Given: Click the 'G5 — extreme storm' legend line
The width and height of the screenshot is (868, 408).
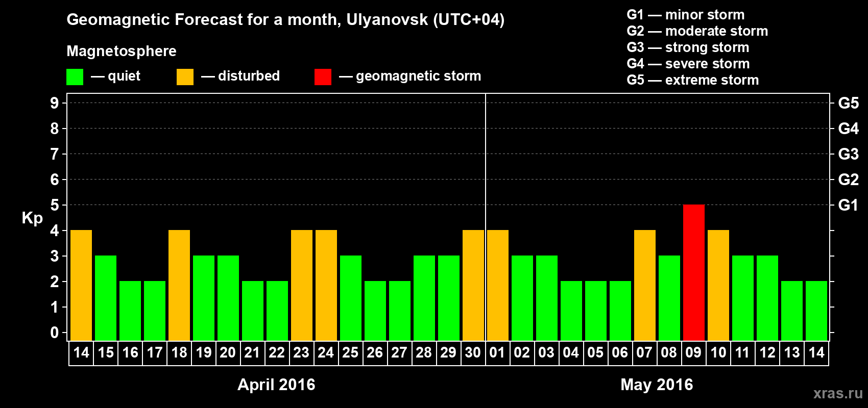Looking at the screenshot, I should (x=693, y=80).
